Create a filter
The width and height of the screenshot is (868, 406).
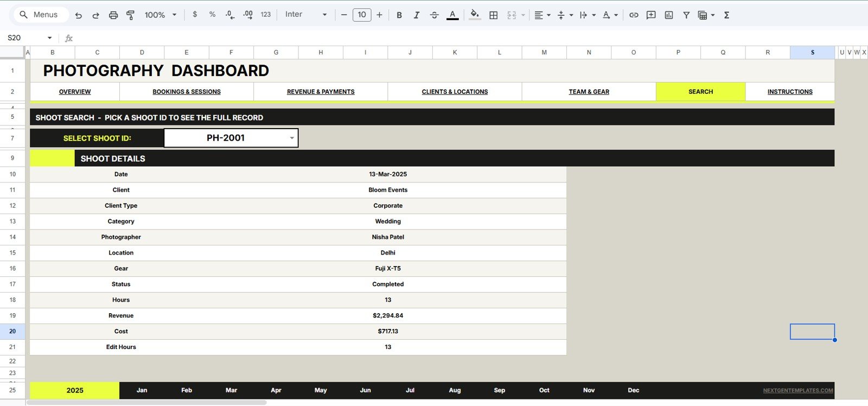point(686,15)
